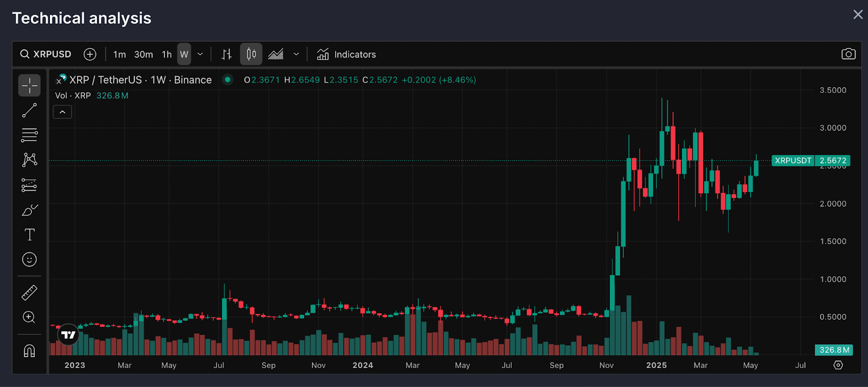Select the candlestick chart style
This screenshot has width=868, height=387.
click(x=251, y=54)
